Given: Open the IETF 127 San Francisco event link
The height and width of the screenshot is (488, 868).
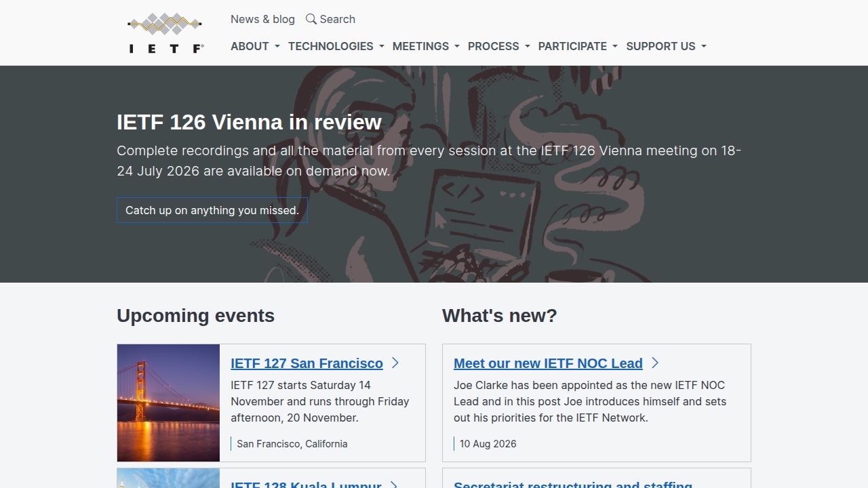Looking at the screenshot, I should pos(307,363).
